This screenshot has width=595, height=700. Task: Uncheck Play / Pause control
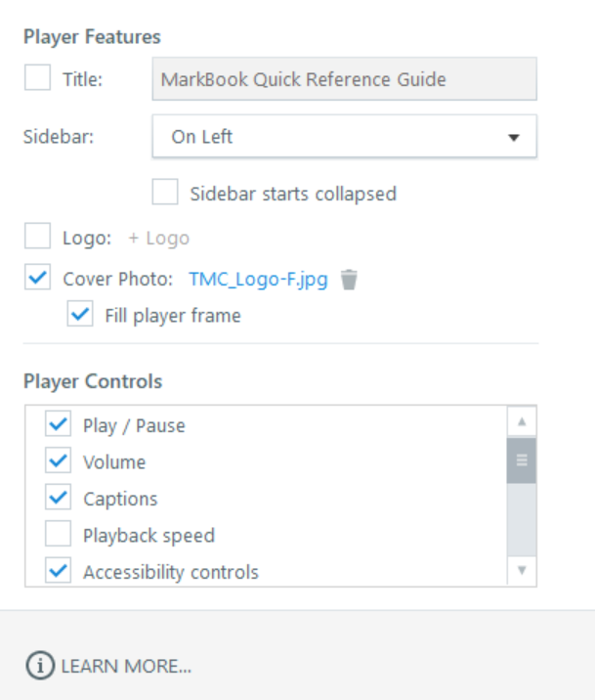pyautogui.click(x=59, y=424)
